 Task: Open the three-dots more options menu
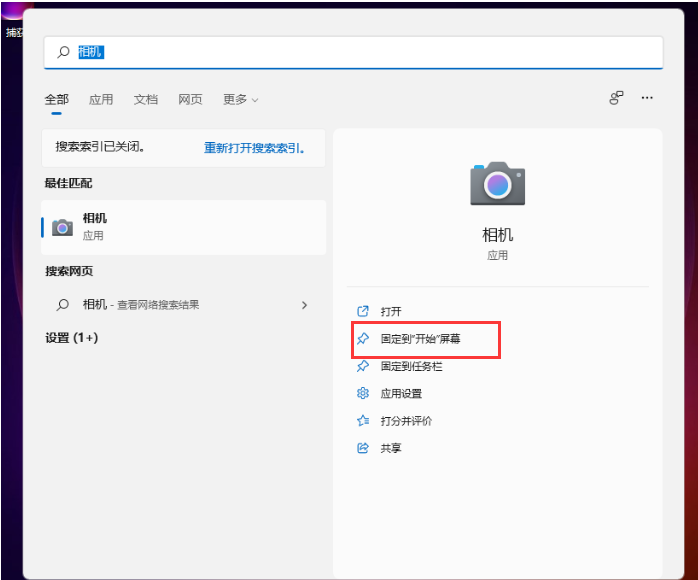pyautogui.click(x=647, y=98)
